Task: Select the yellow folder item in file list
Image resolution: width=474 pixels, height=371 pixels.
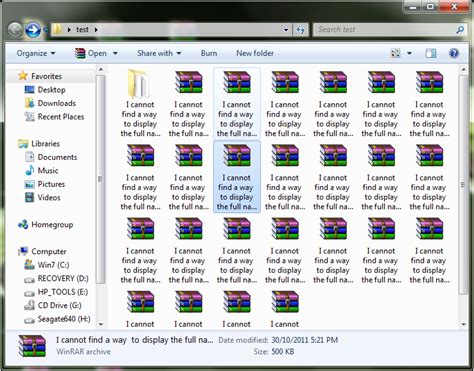Action: tap(140, 103)
